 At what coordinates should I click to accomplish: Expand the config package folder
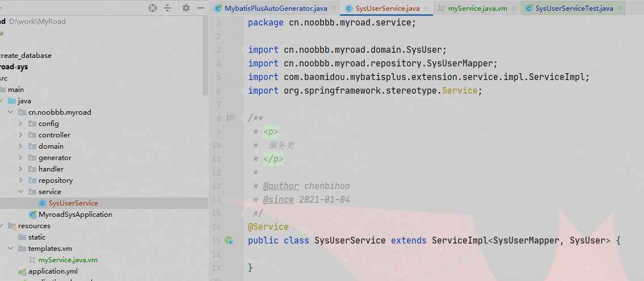(x=21, y=124)
